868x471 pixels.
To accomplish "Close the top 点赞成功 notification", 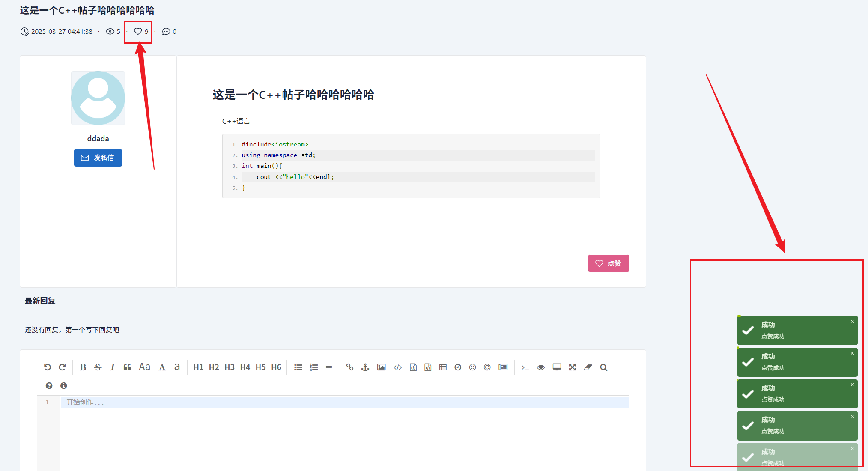I will [852, 321].
